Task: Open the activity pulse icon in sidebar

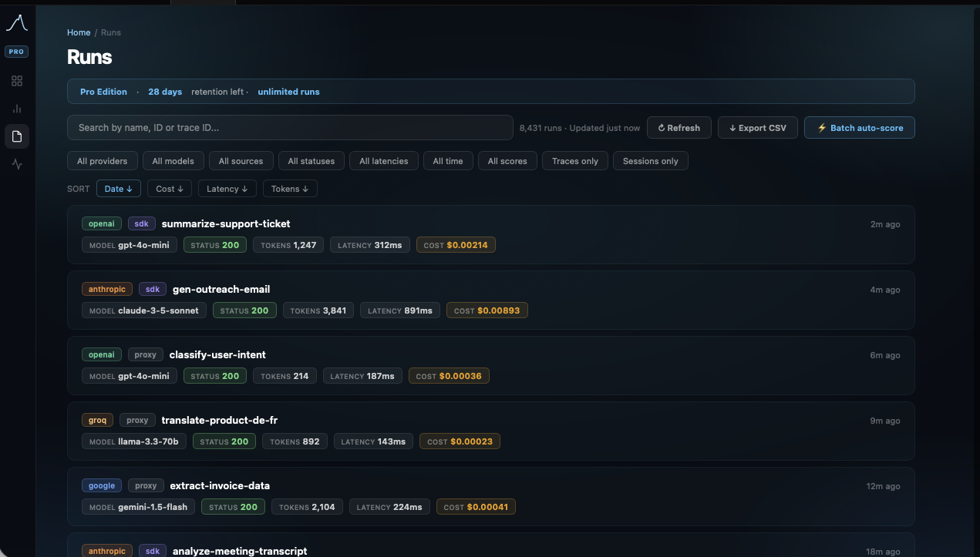Action: tap(17, 164)
